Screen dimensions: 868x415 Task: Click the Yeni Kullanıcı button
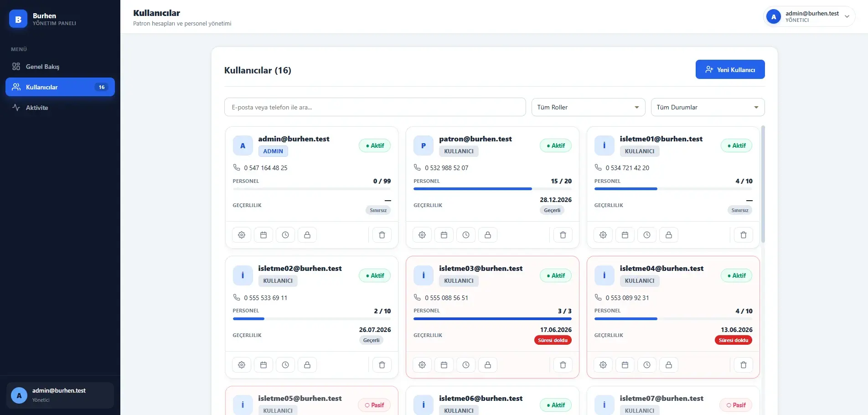click(730, 69)
